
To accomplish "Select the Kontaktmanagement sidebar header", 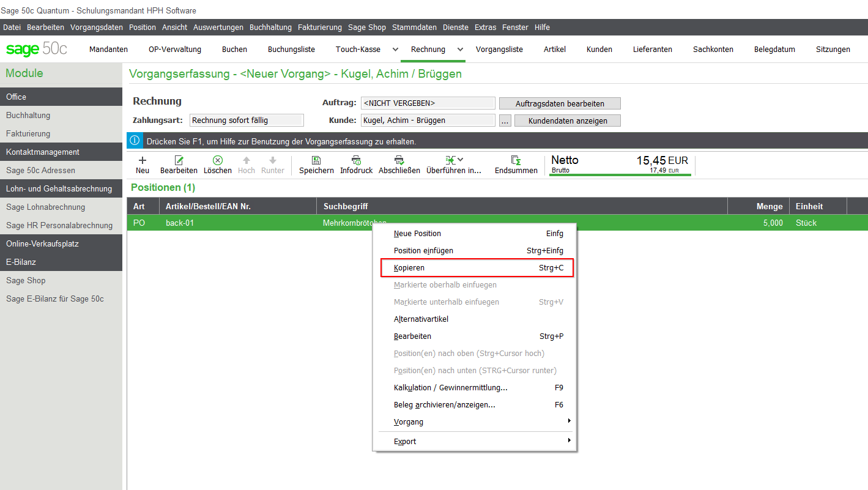I will [x=61, y=152].
